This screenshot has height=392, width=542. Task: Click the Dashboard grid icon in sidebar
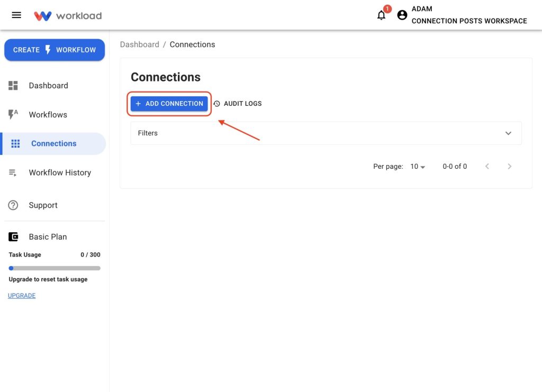(x=13, y=85)
